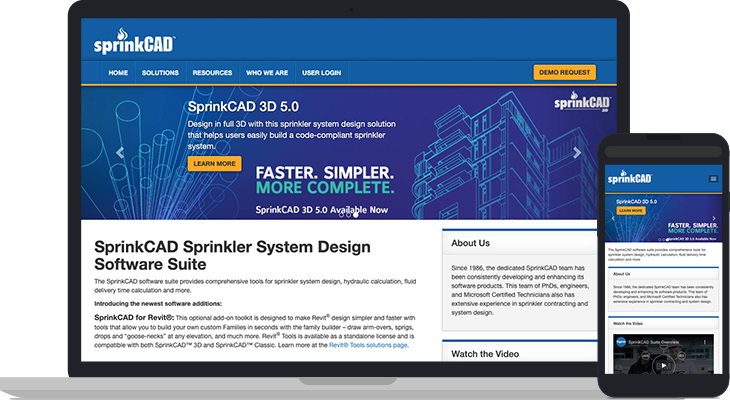
Task: Click the About Us panel header on laptop
Action: tap(519, 243)
